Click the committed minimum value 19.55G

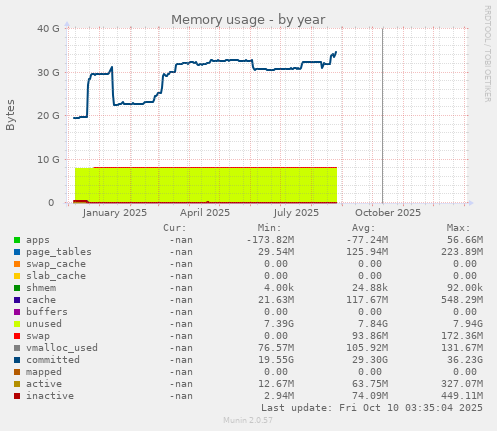coord(276,360)
